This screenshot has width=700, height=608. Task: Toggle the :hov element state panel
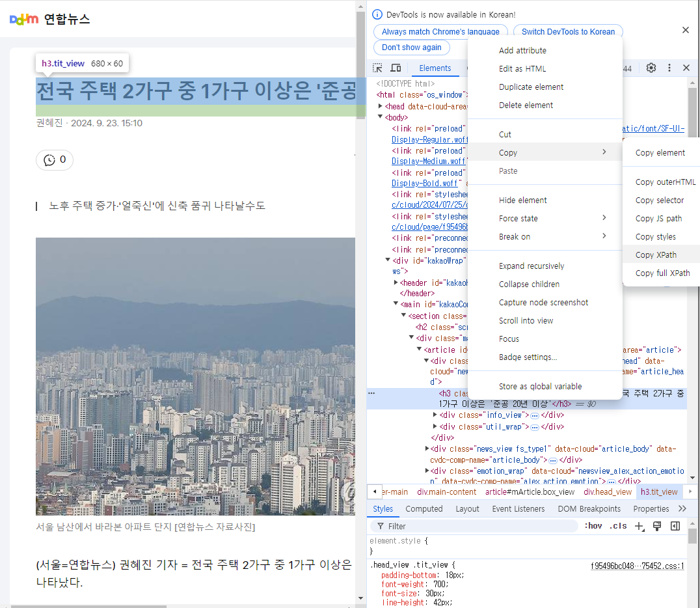coord(593,526)
